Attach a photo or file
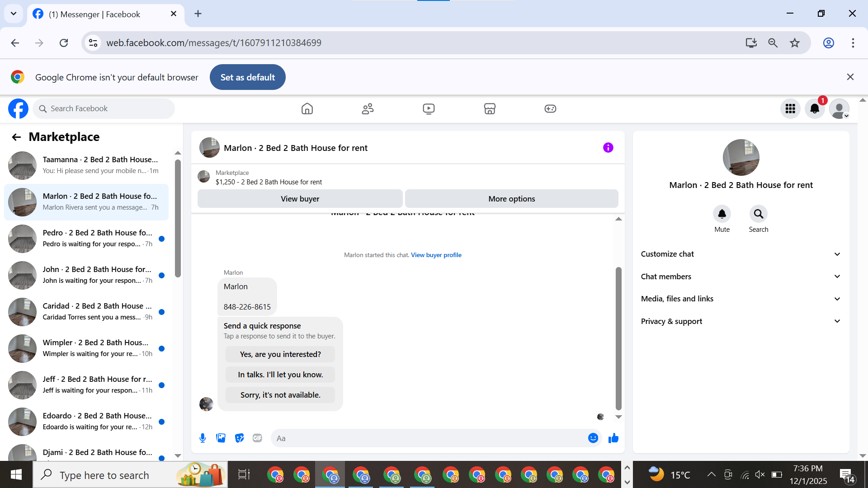 [x=221, y=438]
